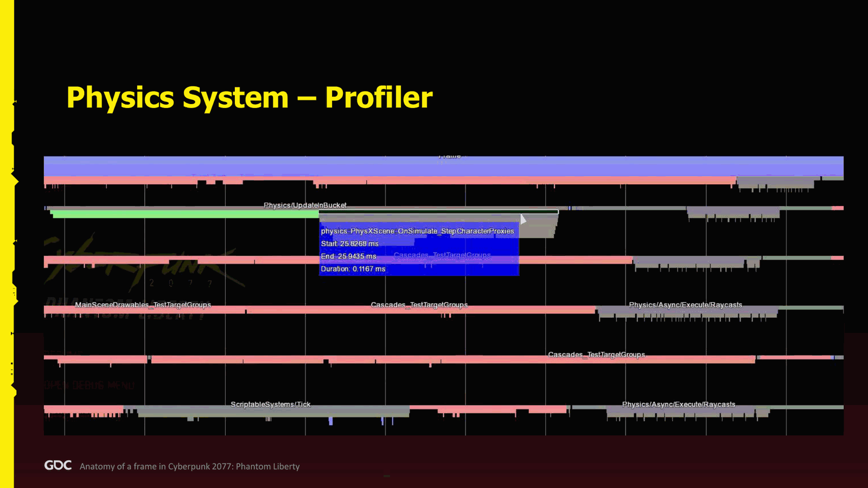868x488 pixels.
Task: Select the green bar under Physics/UpdateInBucket
Action: click(186, 214)
